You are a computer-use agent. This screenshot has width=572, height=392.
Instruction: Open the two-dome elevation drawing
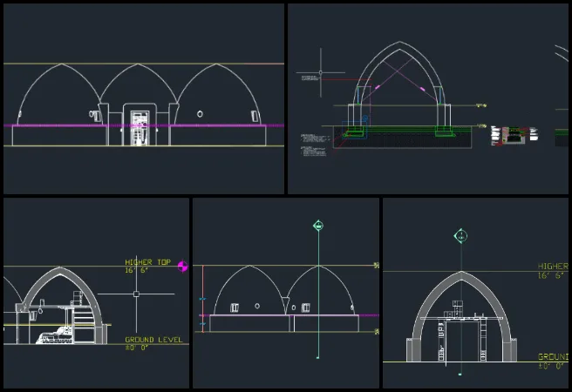285,293
